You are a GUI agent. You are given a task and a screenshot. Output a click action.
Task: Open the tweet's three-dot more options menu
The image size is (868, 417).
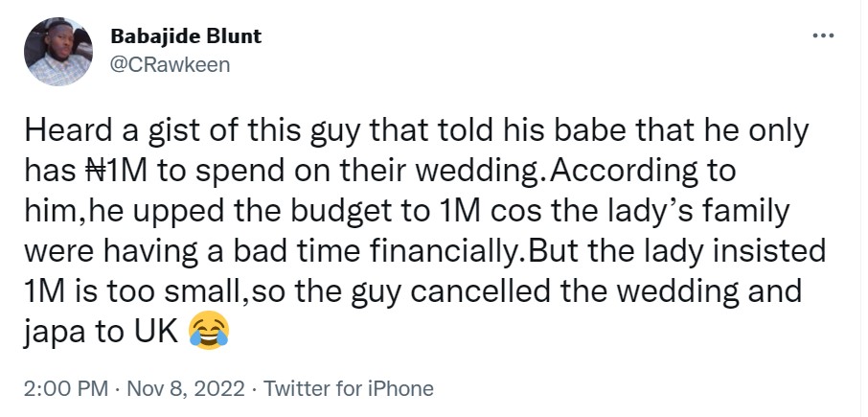pyautogui.click(x=822, y=35)
